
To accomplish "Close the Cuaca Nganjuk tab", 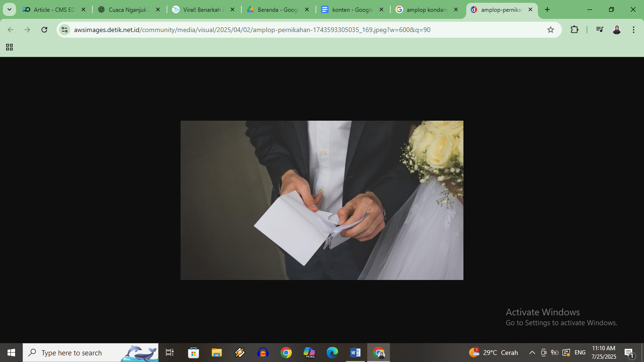I will [x=158, y=9].
